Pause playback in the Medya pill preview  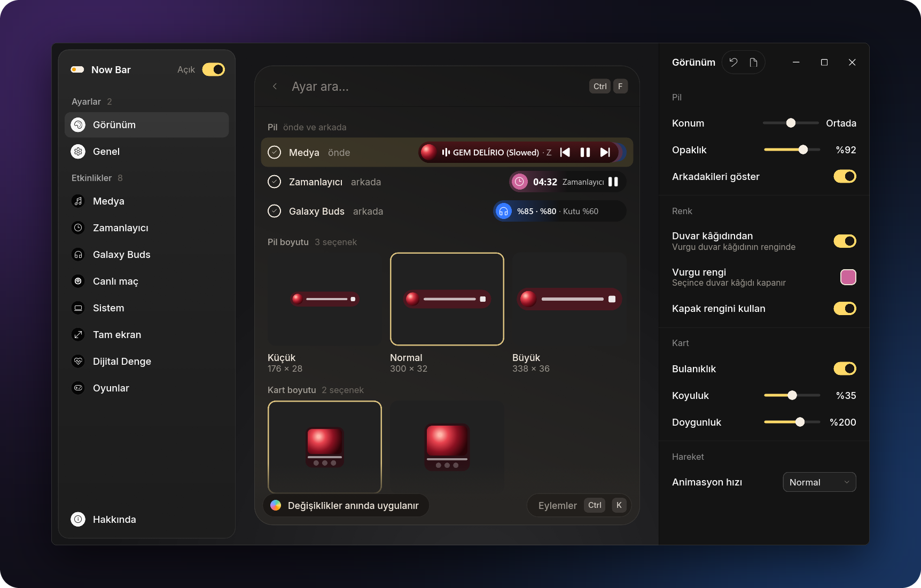coord(585,152)
